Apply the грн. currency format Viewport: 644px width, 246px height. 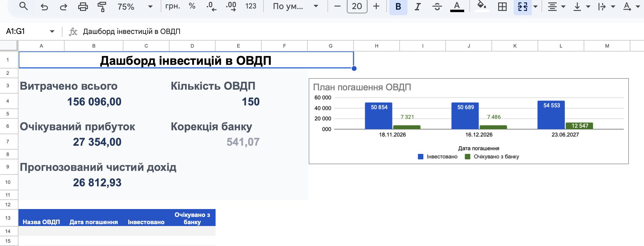coord(173,6)
